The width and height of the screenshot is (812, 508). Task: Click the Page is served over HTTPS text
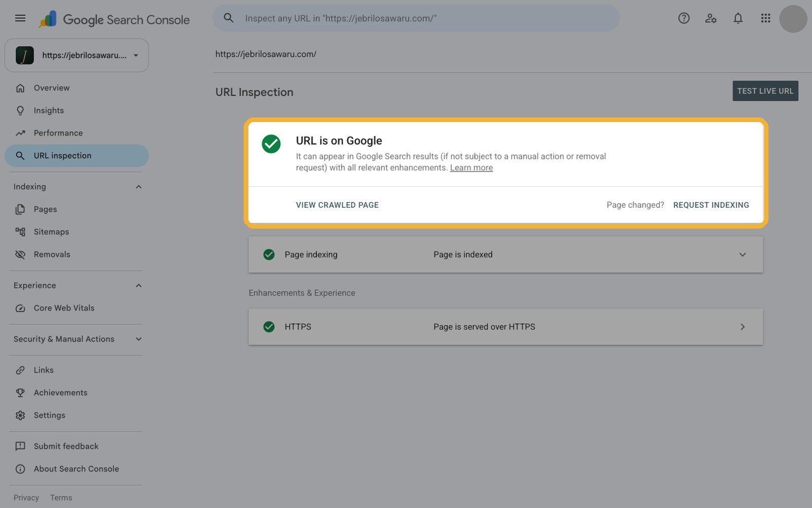pos(484,327)
